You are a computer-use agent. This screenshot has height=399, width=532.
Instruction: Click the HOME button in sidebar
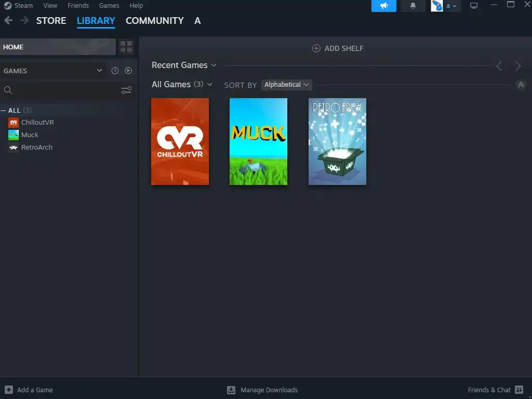[58, 47]
